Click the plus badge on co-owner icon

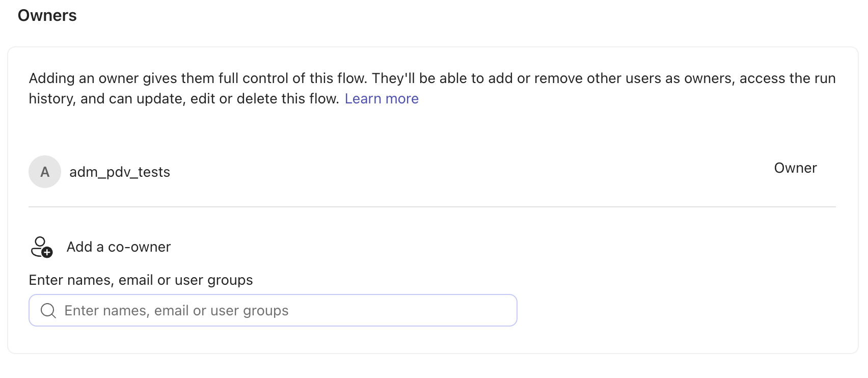(47, 252)
